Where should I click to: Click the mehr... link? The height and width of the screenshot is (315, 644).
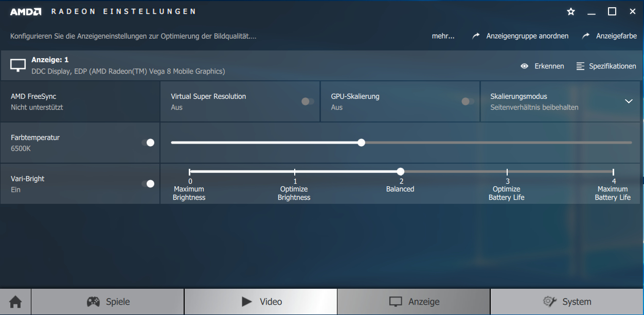[443, 36]
